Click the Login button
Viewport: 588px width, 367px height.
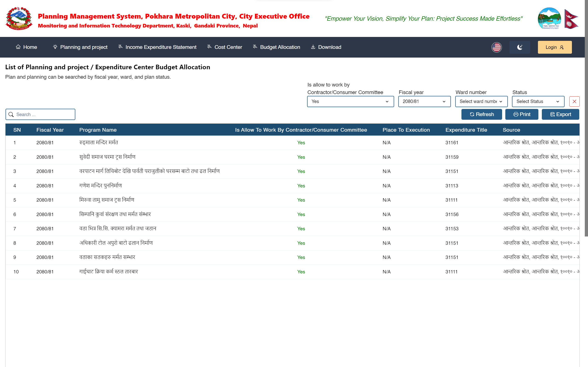pyautogui.click(x=554, y=47)
